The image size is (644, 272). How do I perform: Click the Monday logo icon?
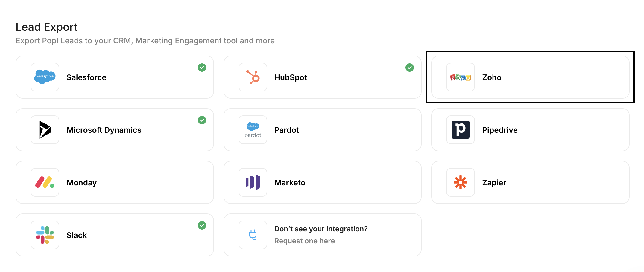pos(45,182)
